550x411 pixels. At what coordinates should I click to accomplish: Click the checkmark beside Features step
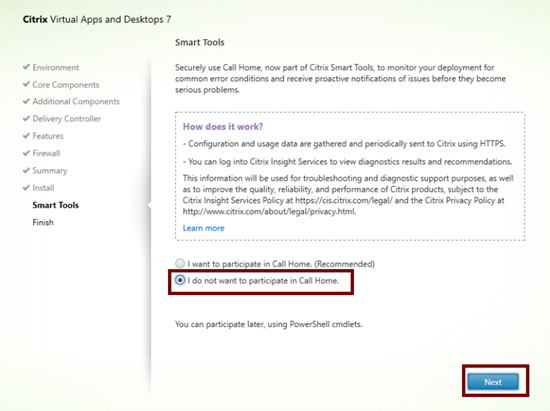click(x=26, y=136)
